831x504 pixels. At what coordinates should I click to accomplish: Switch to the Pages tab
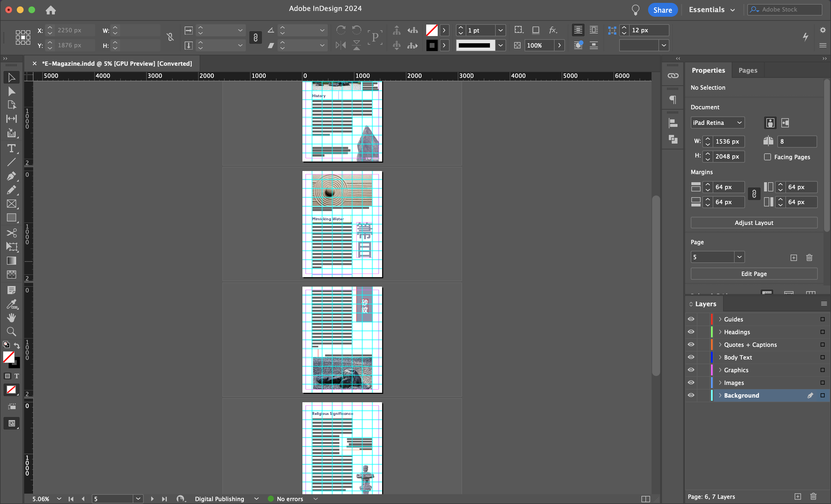tap(748, 70)
